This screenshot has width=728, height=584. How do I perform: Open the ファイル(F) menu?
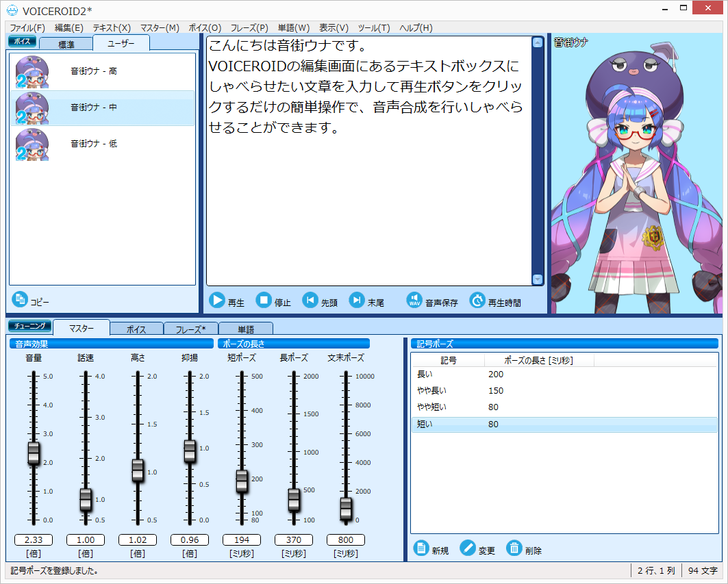[27, 28]
